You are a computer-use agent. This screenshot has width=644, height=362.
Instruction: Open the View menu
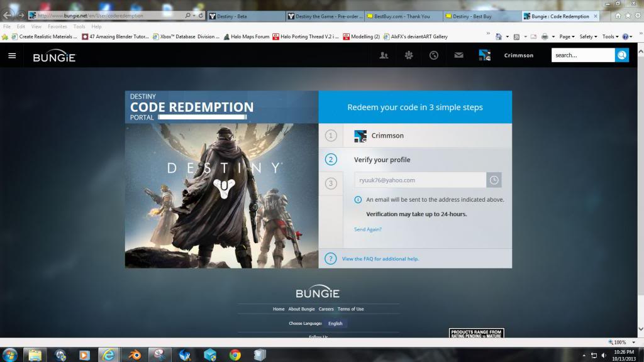coord(36,26)
